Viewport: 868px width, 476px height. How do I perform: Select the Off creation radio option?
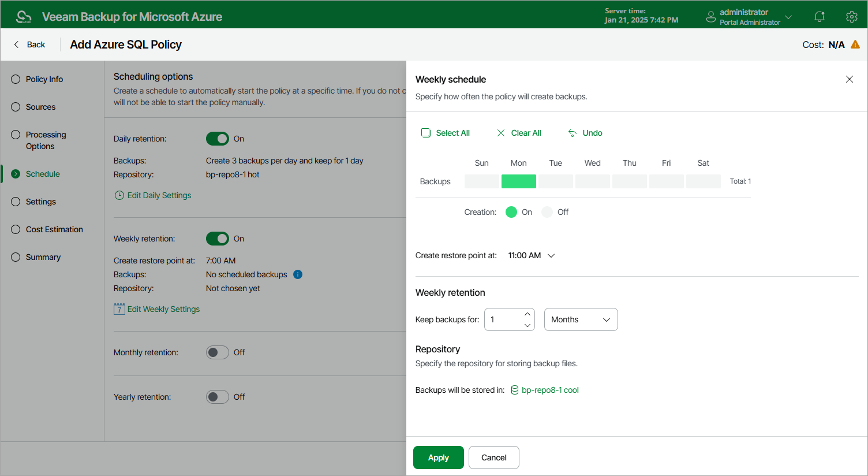(547, 212)
